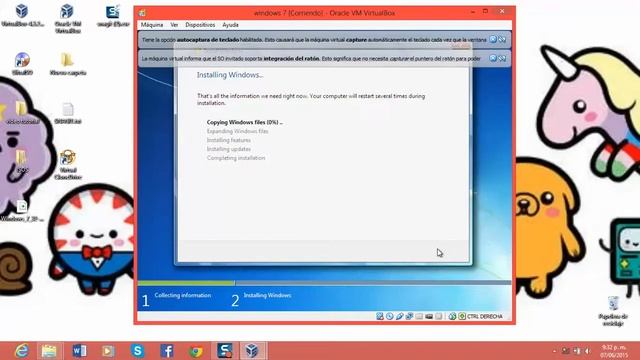Open Google Chrome from taskbar
This screenshot has height=360, width=640.
[x=196, y=351]
